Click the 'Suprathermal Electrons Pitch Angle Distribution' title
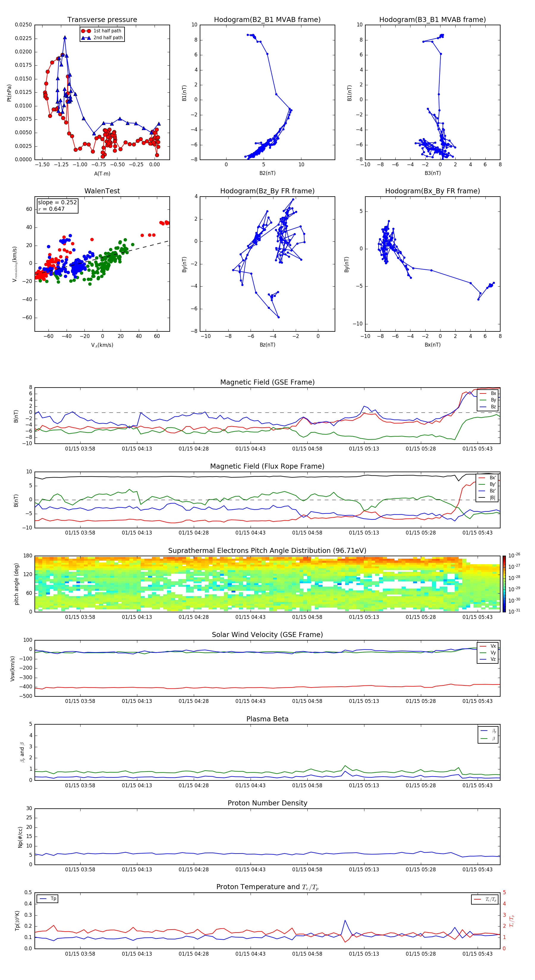This screenshot has height=980, width=535. pyautogui.click(x=267, y=551)
